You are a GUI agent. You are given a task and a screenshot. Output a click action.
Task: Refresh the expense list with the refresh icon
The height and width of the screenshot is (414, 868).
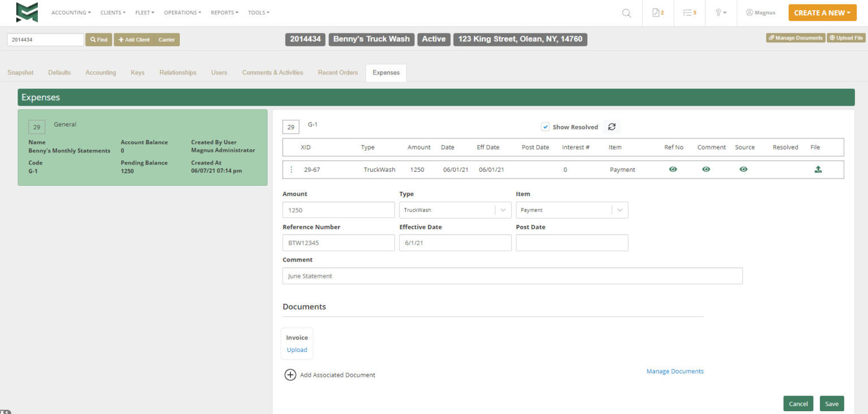click(x=611, y=127)
